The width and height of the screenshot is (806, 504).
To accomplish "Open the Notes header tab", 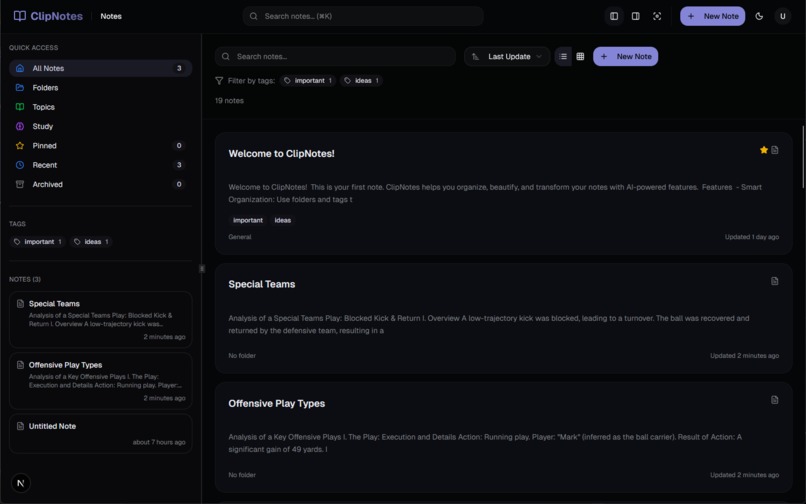I will tap(111, 16).
